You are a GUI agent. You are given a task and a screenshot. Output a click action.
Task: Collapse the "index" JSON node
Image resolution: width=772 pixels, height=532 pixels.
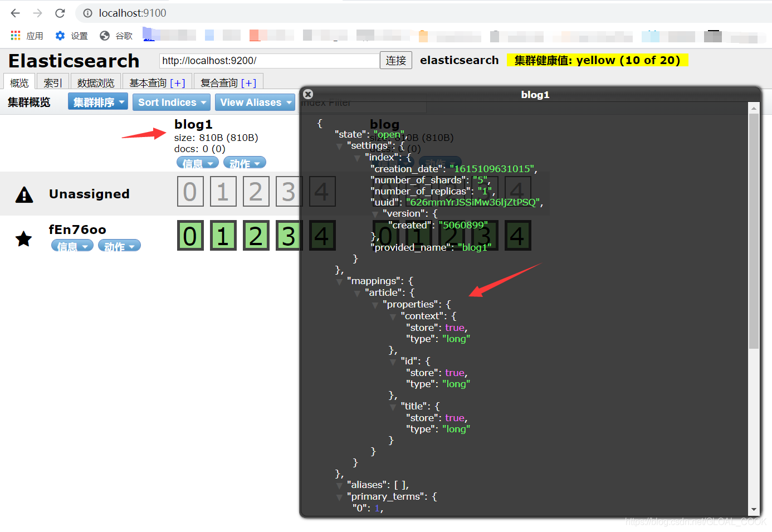pos(357,158)
